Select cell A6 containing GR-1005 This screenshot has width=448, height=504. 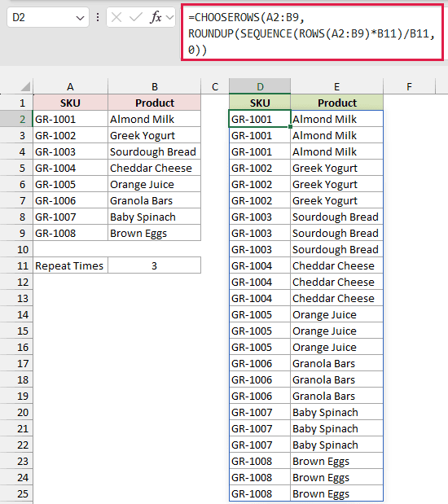[x=70, y=185]
